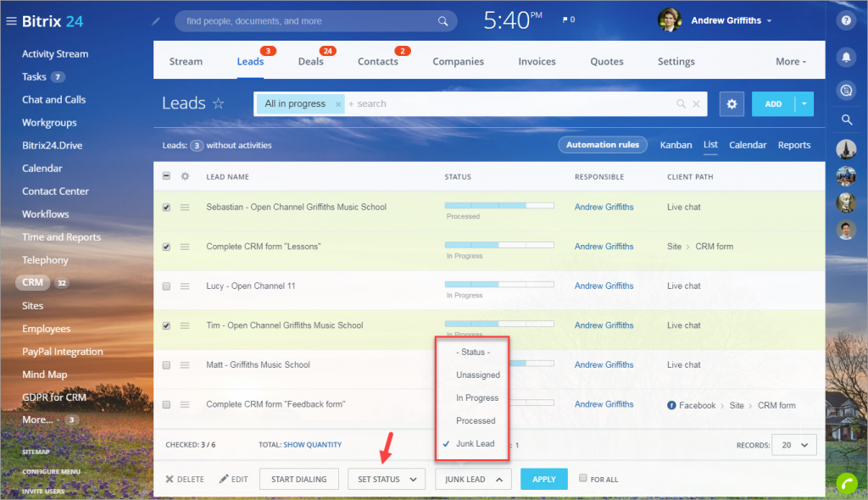Viewport: 868px width, 500px height.
Task: Switch to Kanban view
Action: pyautogui.click(x=676, y=145)
